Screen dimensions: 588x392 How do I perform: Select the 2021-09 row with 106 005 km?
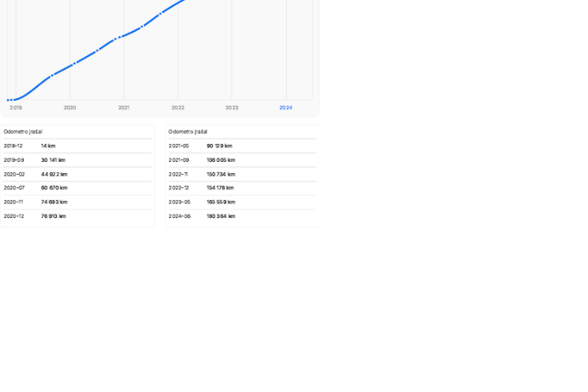click(242, 159)
